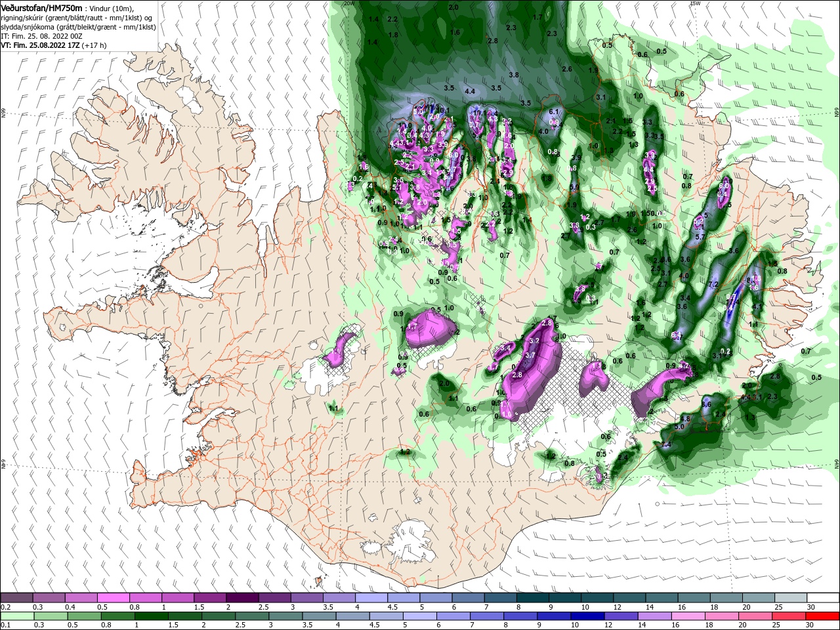Pick dark purple 2 swatch in snow scale
This screenshot has width=840, height=630.
click(x=241, y=598)
